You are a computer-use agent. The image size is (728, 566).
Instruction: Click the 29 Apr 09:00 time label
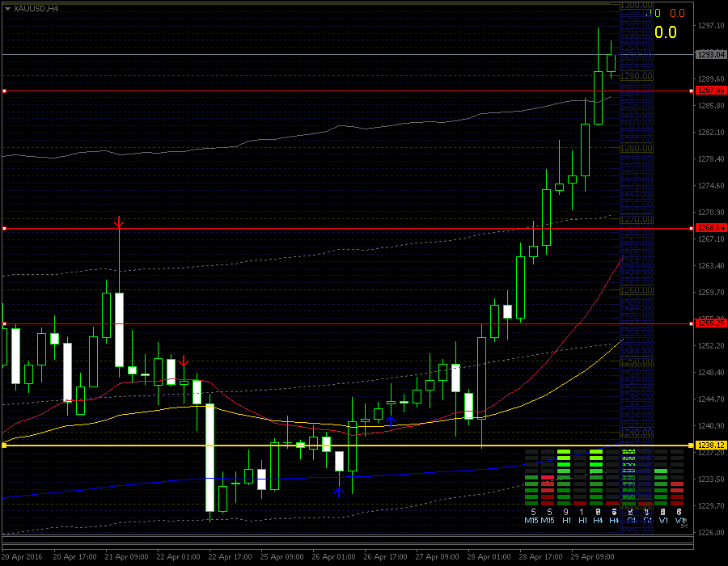592,557
